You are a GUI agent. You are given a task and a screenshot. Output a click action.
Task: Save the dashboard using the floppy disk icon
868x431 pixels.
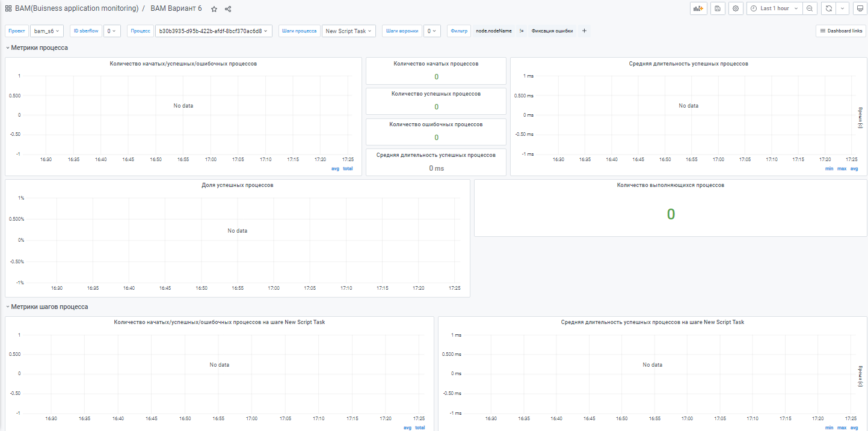[x=717, y=8]
